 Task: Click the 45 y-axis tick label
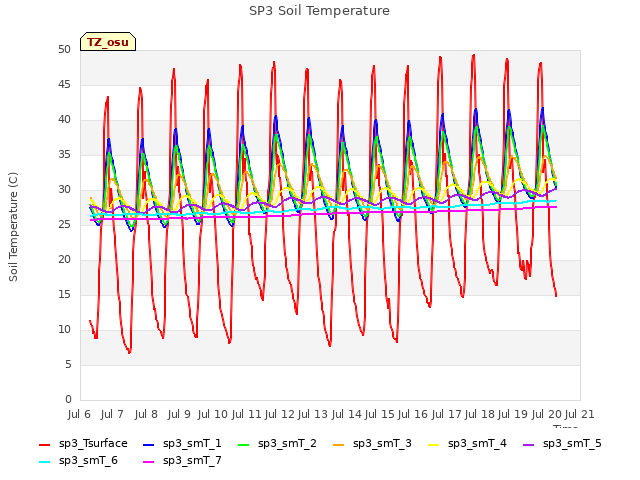tap(64, 85)
